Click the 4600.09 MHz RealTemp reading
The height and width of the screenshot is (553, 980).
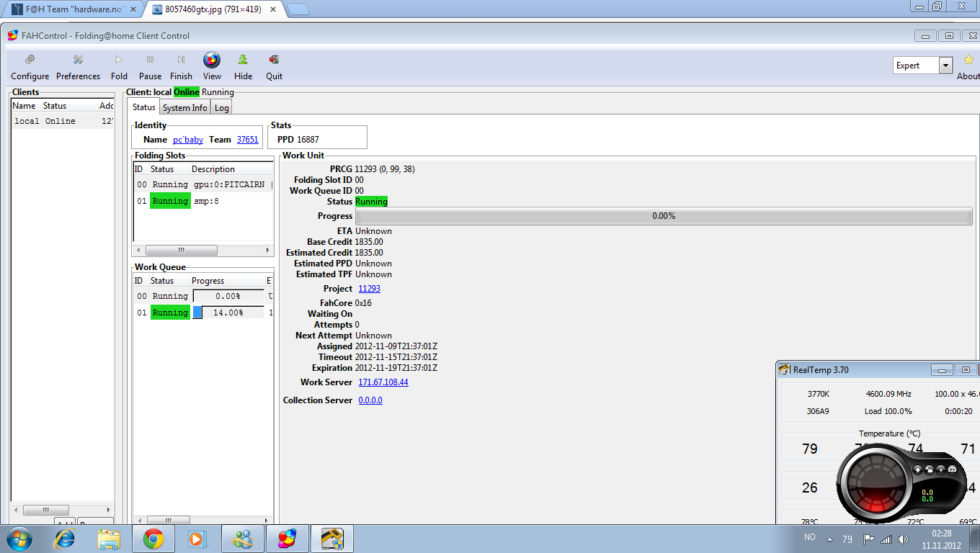pyautogui.click(x=888, y=394)
